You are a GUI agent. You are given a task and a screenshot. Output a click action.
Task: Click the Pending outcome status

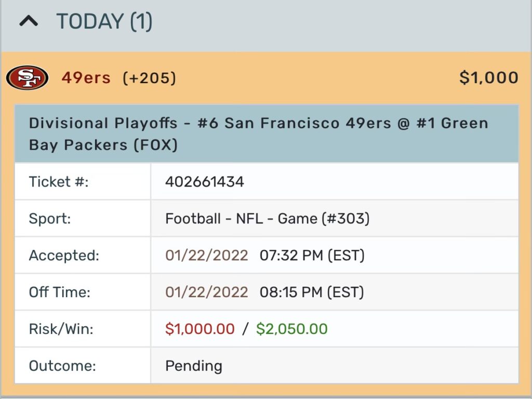pyautogui.click(x=194, y=366)
